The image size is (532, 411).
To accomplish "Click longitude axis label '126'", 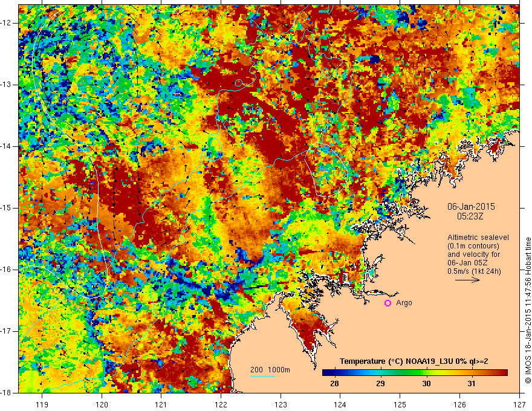I will 459,404.
